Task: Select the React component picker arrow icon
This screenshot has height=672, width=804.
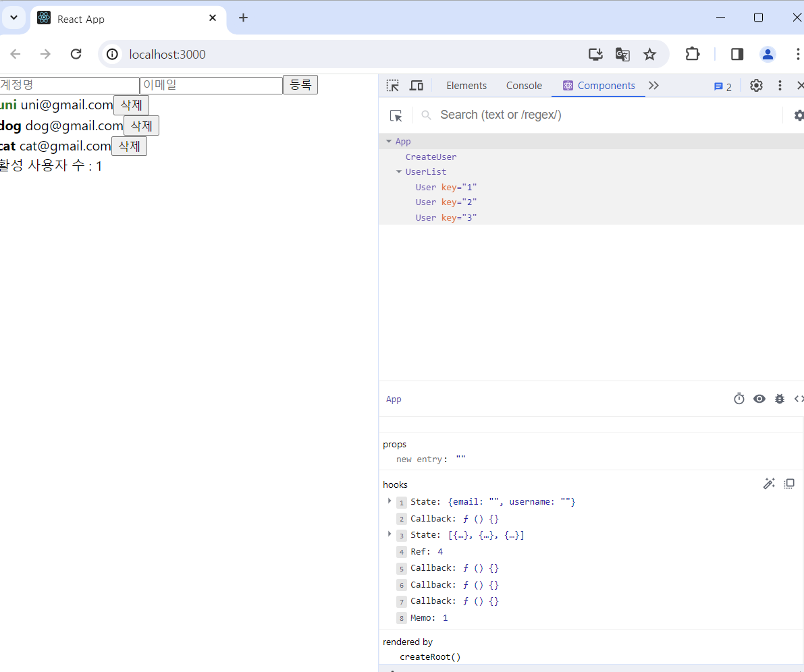Action: coord(397,115)
